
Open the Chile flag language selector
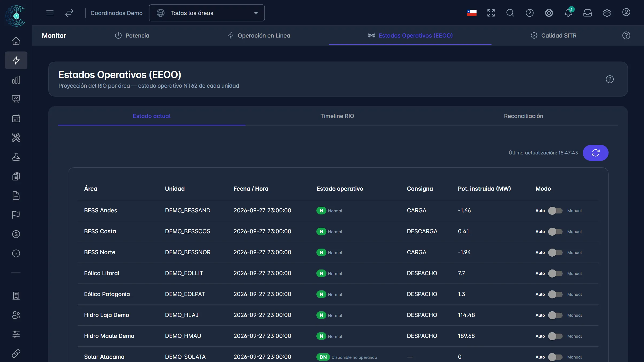[471, 13]
